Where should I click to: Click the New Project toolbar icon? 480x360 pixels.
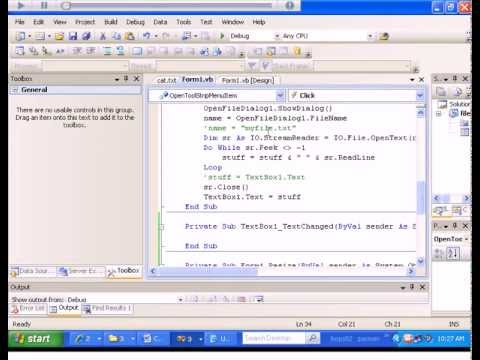[x=20, y=36]
